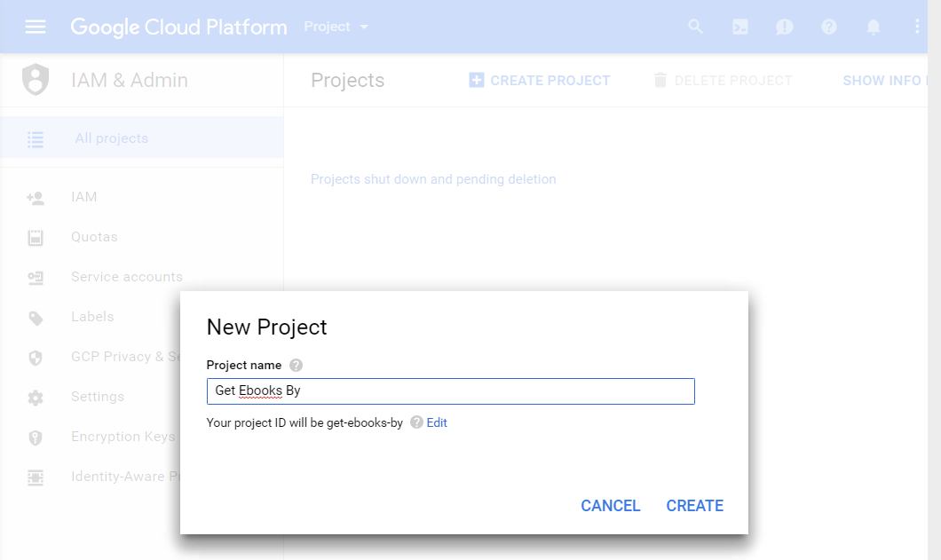
Task: Open the notifications bell
Action: point(873,27)
